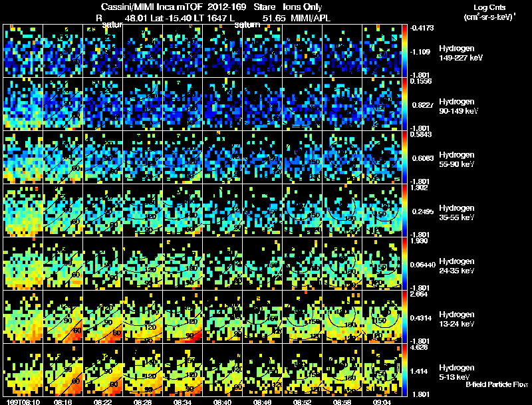This screenshot has height=405, width=532.
Task: Click the '0.06440' colorbar value
Action: [x=423, y=265]
